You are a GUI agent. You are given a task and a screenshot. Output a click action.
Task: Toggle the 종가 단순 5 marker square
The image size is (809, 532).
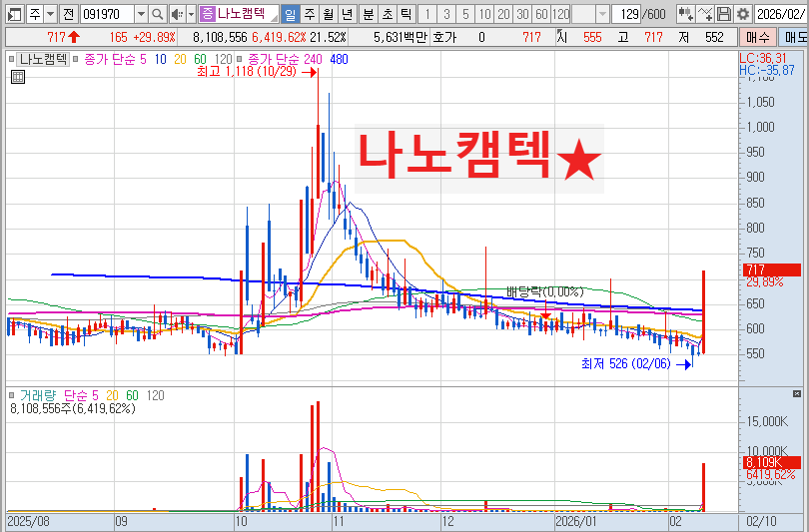coord(75,59)
